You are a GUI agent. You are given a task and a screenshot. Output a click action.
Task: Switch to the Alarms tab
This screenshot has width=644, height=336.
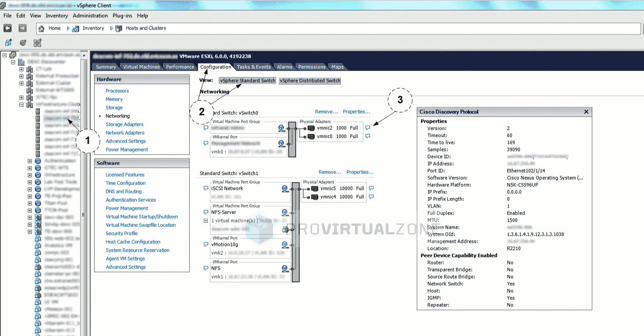click(285, 67)
